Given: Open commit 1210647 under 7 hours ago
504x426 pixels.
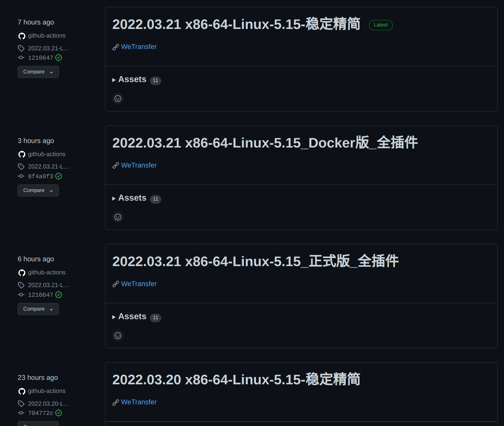Looking at the screenshot, I should point(40,58).
